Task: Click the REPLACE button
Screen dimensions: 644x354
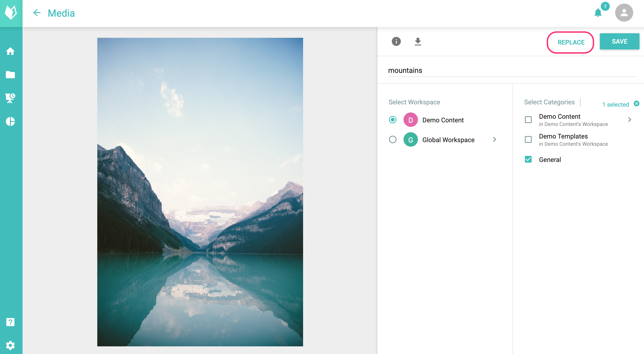Action: tap(571, 43)
